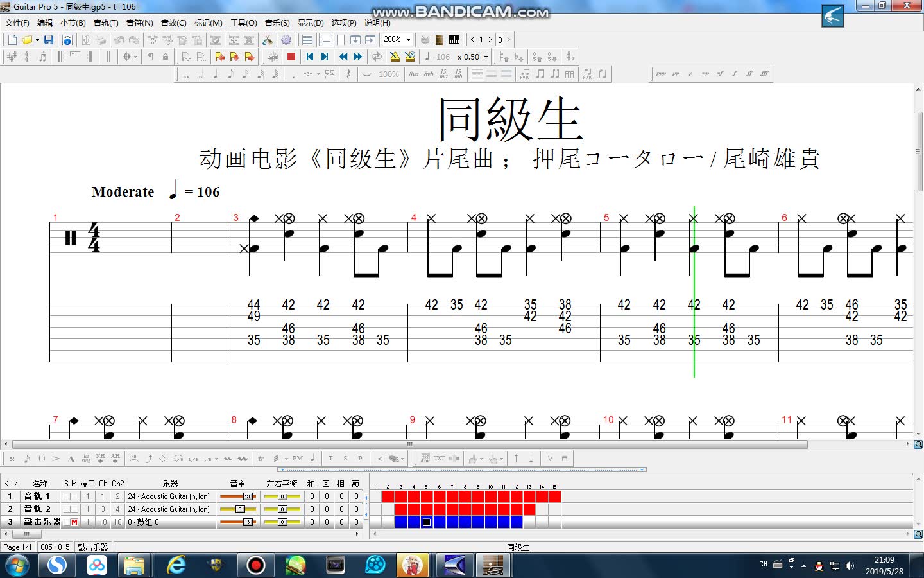Set dynamic to ppp
The width and height of the screenshot is (924, 578).
[x=661, y=74]
